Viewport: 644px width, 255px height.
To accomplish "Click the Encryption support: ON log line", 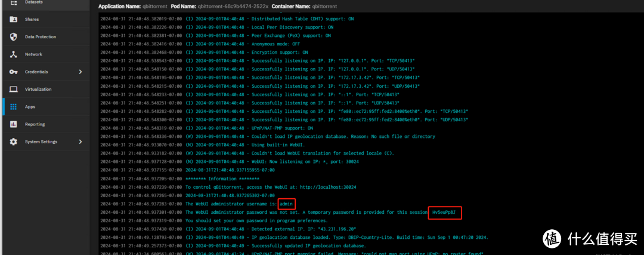I will [x=204, y=53].
